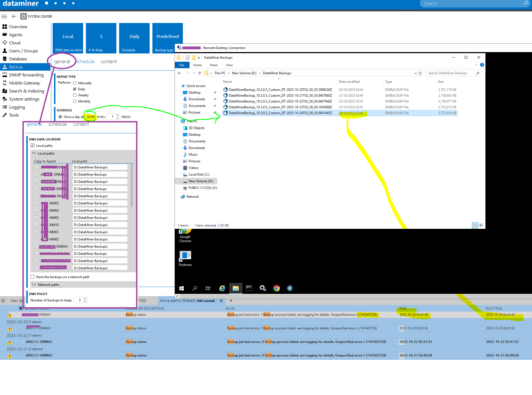Select the Backup sidebar item
Viewport: 532px width, 395px height.
coord(25,67)
